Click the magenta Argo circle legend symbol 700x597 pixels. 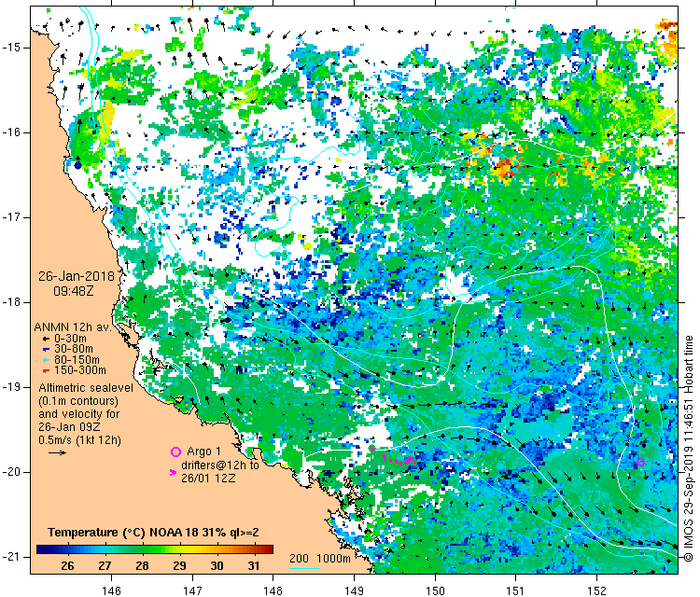[x=175, y=451]
